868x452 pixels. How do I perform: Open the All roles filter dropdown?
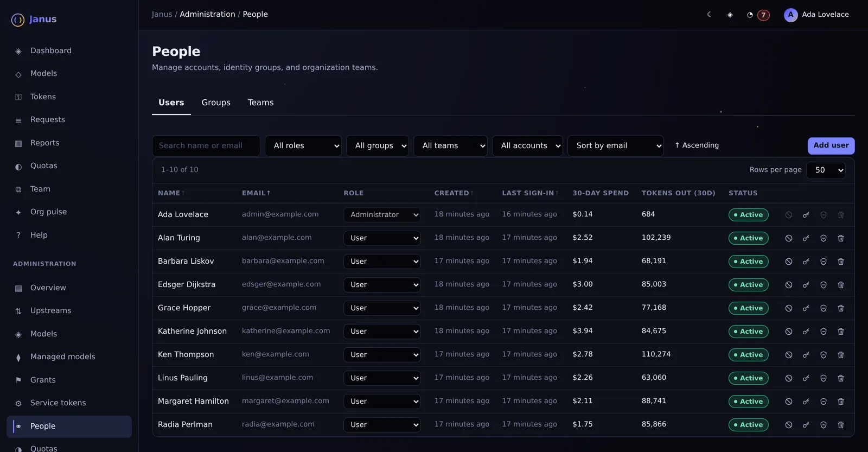[x=303, y=145]
